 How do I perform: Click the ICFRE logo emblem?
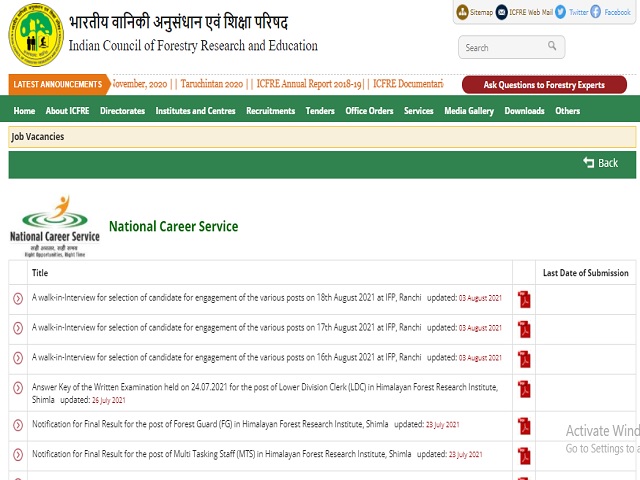[34, 34]
